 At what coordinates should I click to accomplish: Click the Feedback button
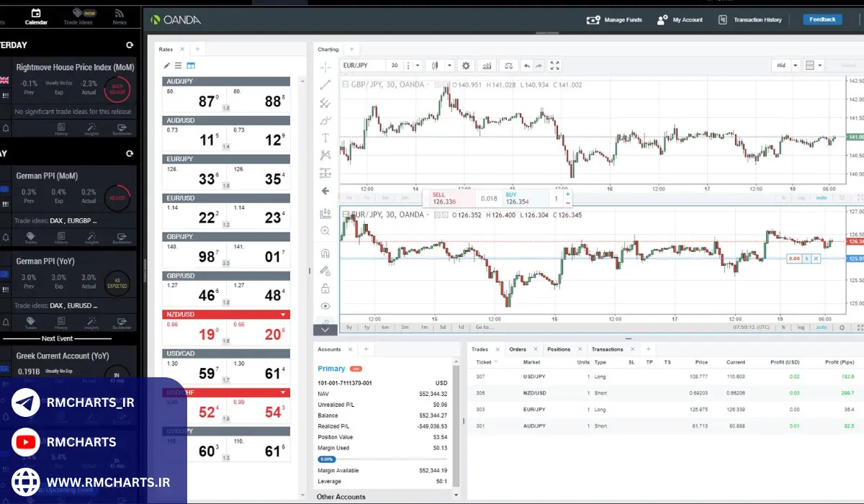(x=822, y=19)
